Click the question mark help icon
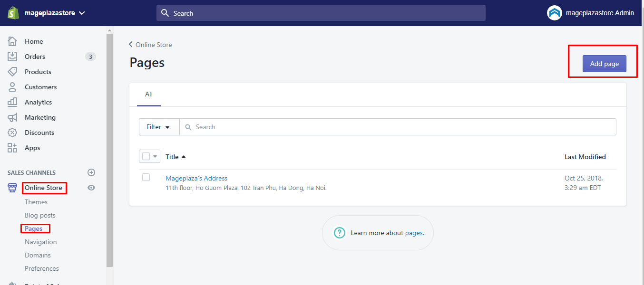The image size is (644, 285). pyautogui.click(x=339, y=233)
